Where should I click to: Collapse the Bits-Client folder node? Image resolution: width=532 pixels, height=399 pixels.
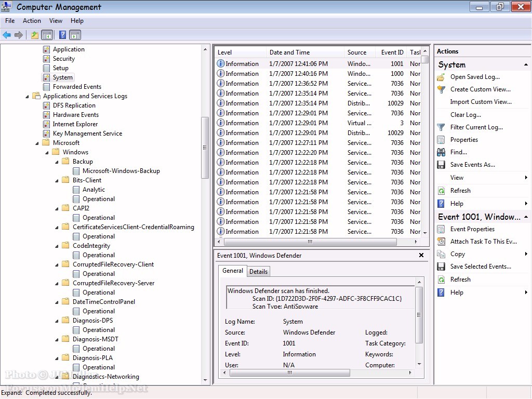pos(57,181)
